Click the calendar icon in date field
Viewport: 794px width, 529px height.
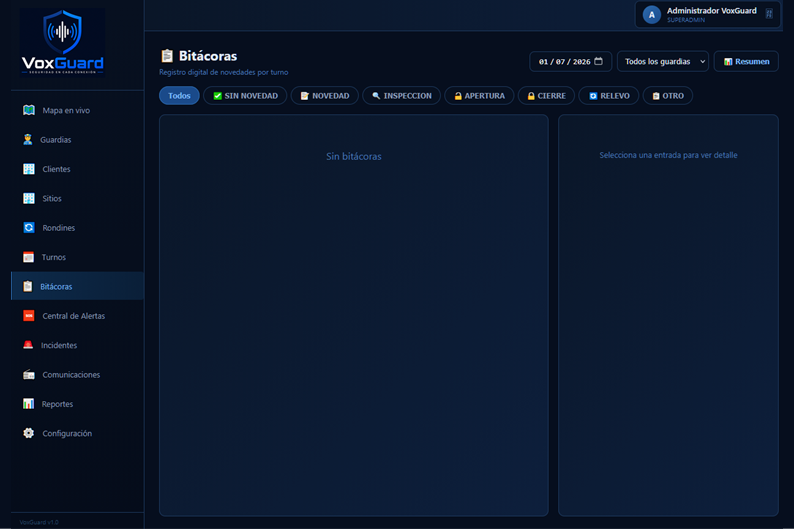coord(598,61)
